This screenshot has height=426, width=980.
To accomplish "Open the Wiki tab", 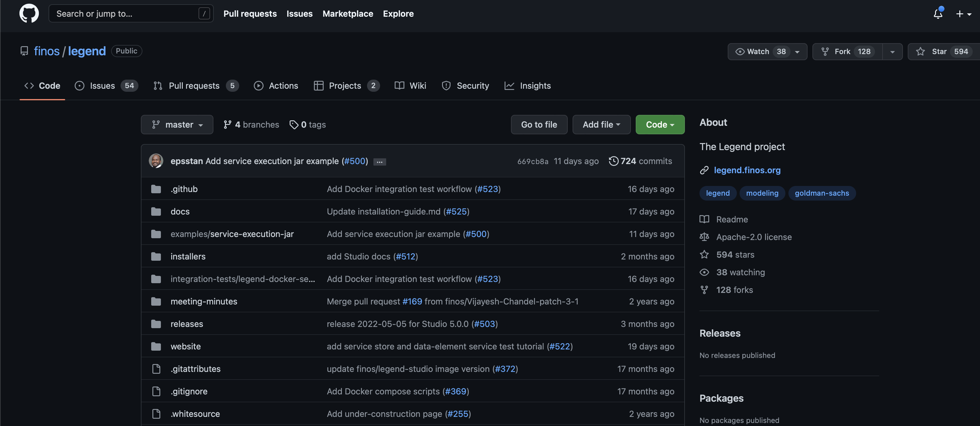I will pos(410,86).
